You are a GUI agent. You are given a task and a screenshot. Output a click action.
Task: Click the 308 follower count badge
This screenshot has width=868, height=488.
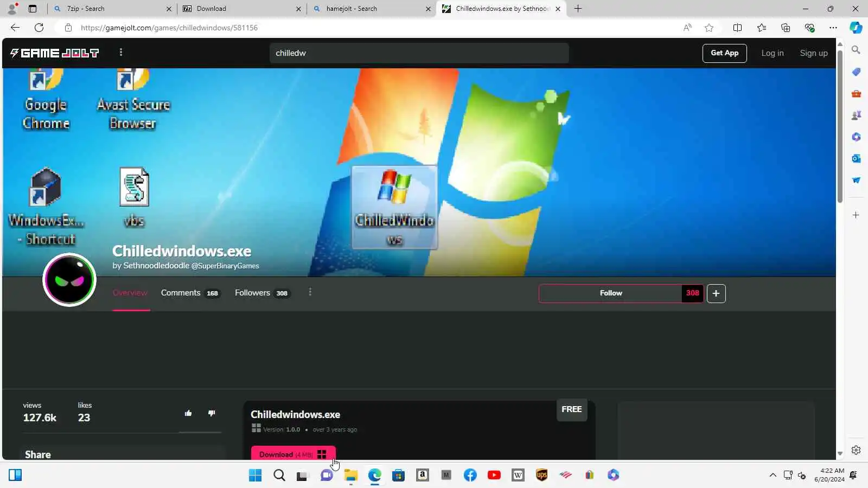(x=693, y=293)
